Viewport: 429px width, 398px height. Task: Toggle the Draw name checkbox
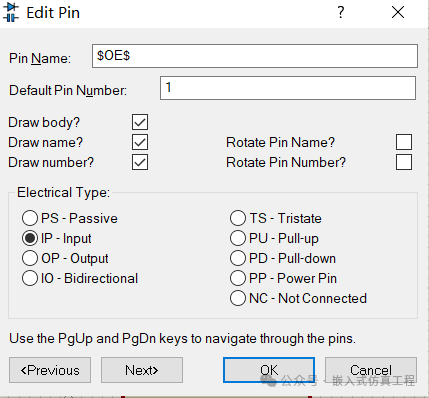point(140,142)
